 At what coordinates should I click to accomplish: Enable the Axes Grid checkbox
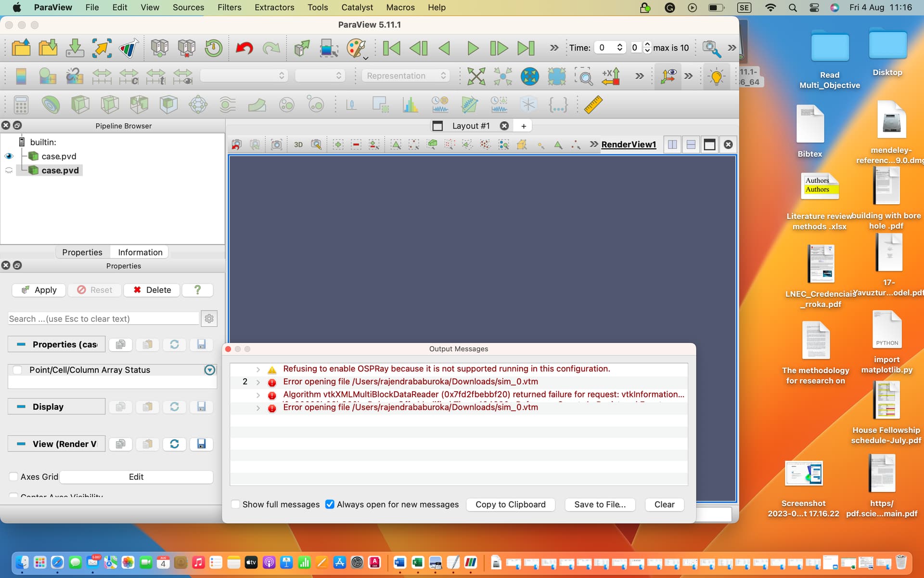point(13,477)
